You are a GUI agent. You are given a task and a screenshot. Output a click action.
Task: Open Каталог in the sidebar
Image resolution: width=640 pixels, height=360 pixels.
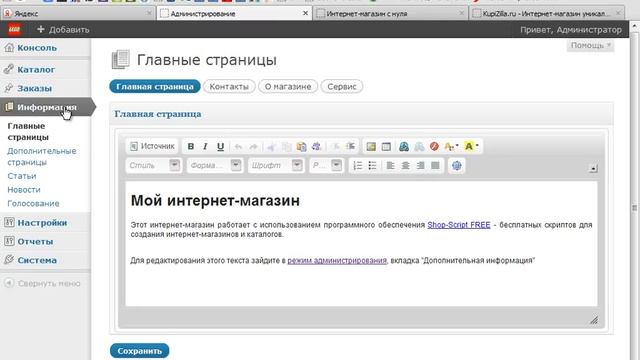pyautogui.click(x=36, y=69)
